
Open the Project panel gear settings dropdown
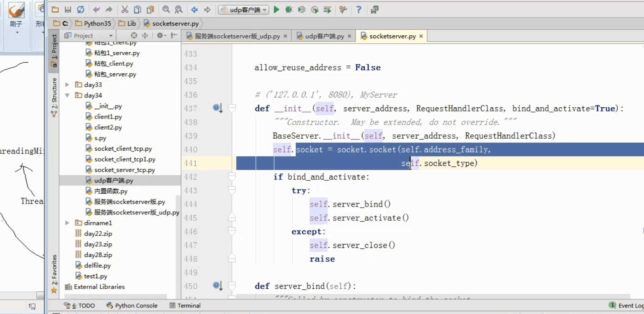click(161, 35)
